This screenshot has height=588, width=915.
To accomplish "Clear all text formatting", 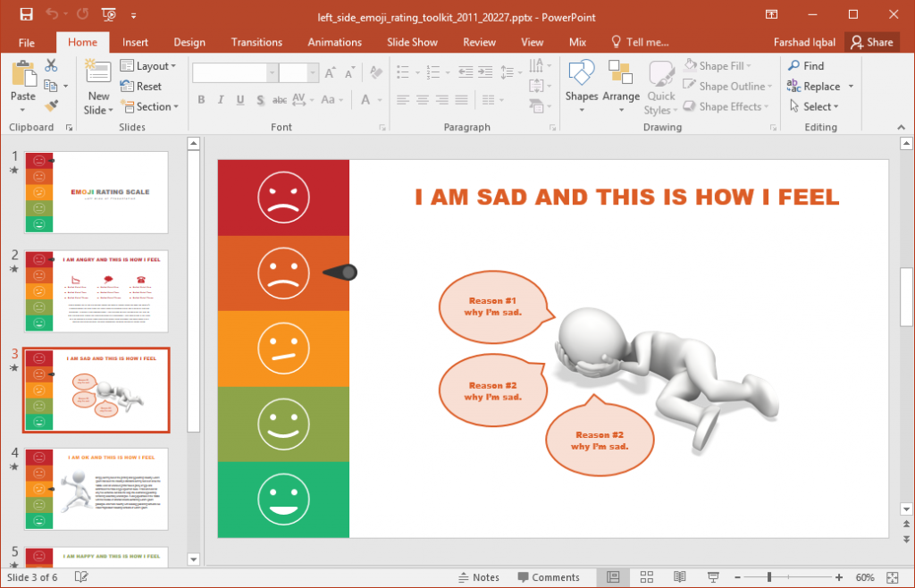I will [x=376, y=73].
